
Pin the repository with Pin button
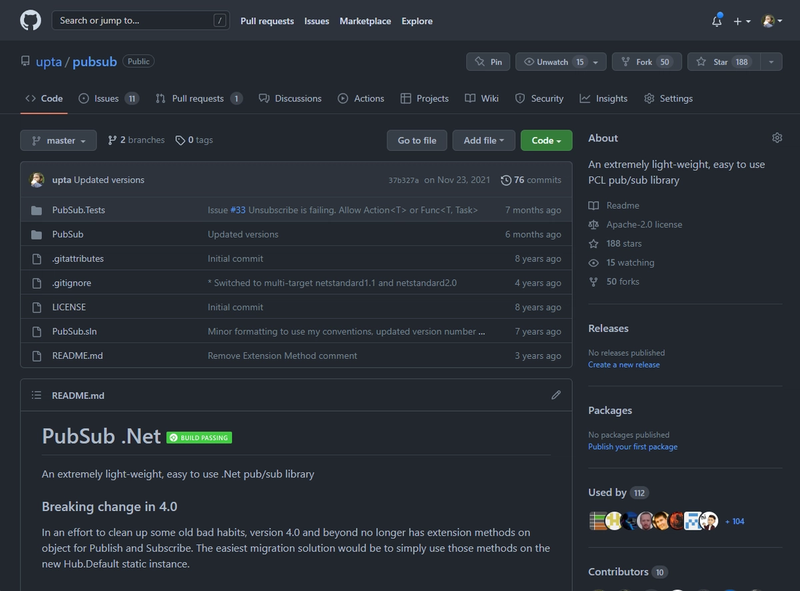pyautogui.click(x=488, y=62)
